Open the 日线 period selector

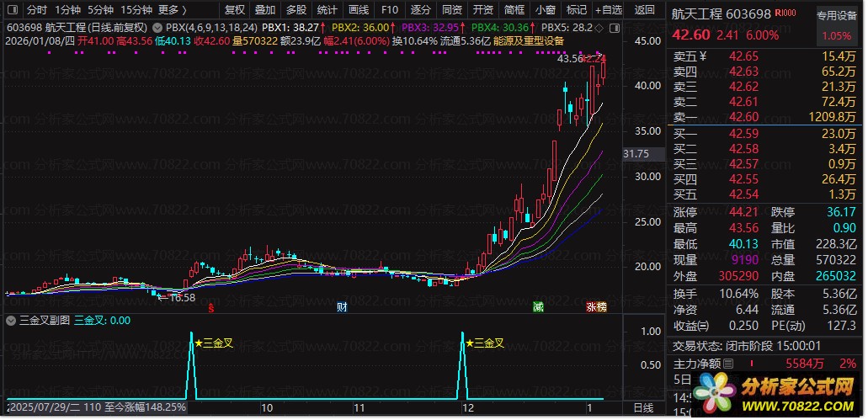coord(643,408)
